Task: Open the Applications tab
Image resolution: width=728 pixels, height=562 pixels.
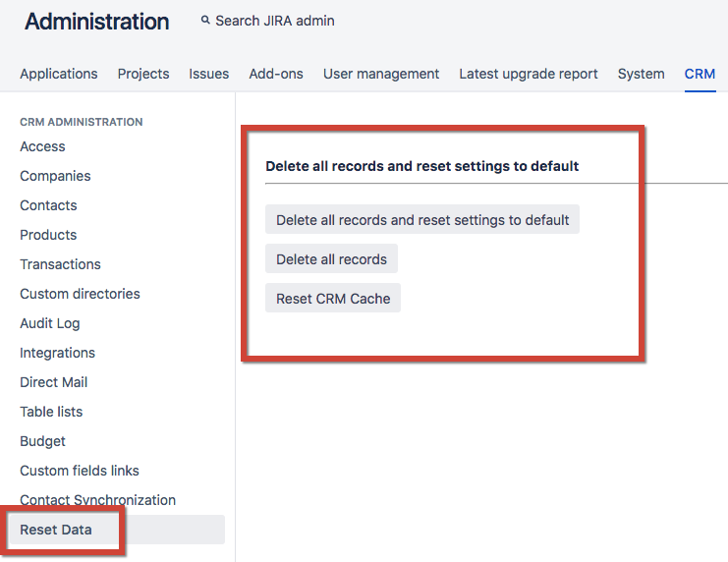Action: [59, 74]
